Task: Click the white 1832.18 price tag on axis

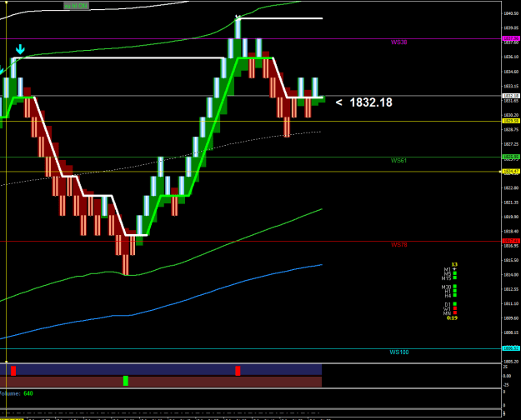Action: coord(511,96)
